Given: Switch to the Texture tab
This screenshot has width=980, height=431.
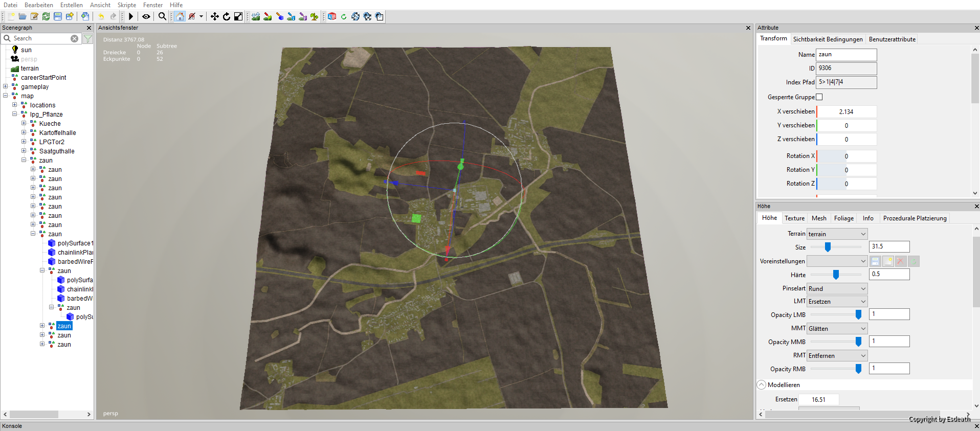Looking at the screenshot, I should coord(794,218).
